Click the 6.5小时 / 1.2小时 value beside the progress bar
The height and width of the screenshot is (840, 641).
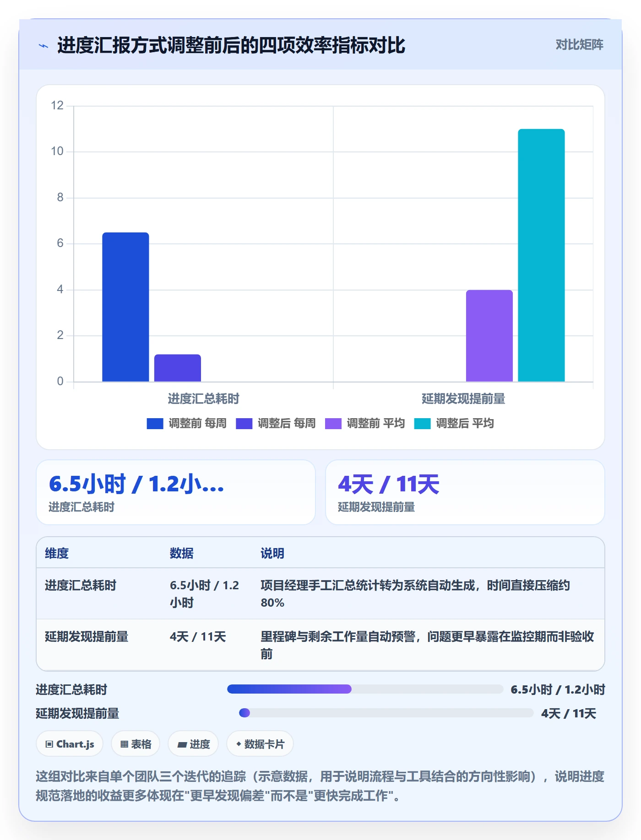pyautogui.click(x=558, y=689)
